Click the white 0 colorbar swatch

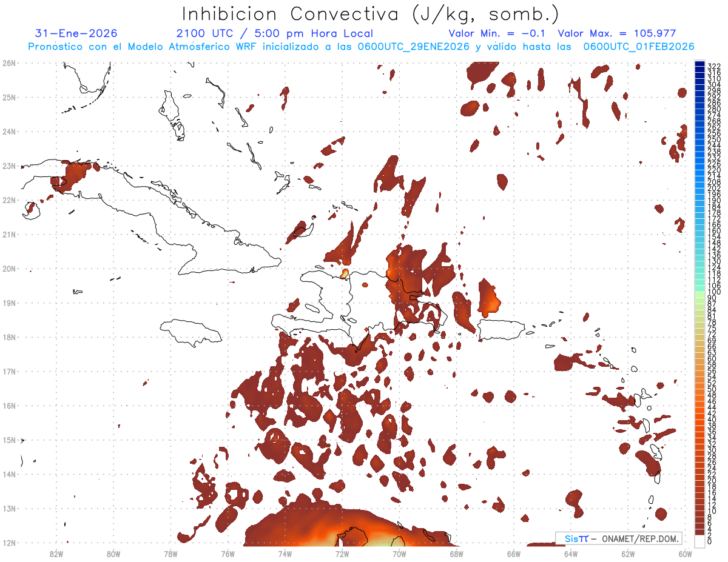click(x=699, y=541)
